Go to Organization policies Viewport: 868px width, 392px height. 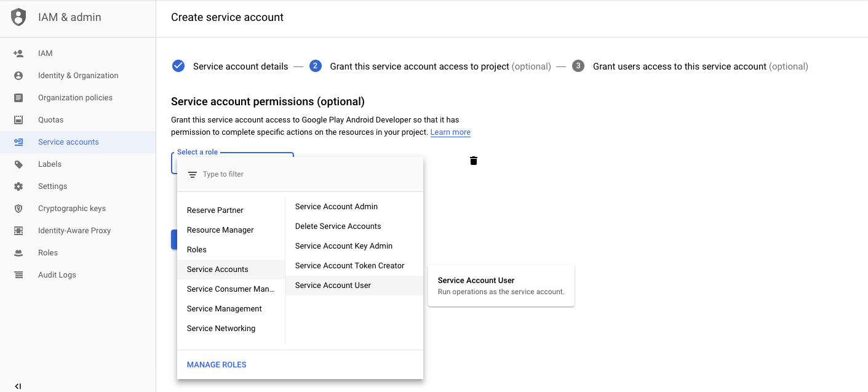pos(78,98)
